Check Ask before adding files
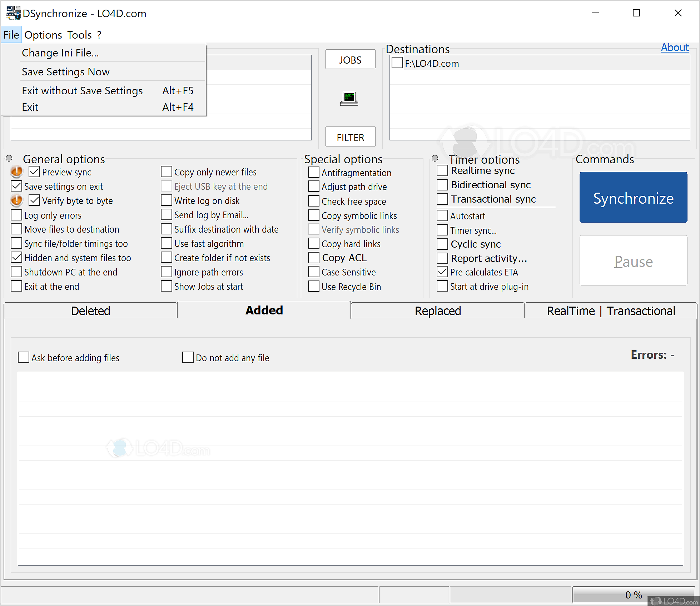Image resolution: width=700 pixels, height=606 pixels. tap(23, 357)
